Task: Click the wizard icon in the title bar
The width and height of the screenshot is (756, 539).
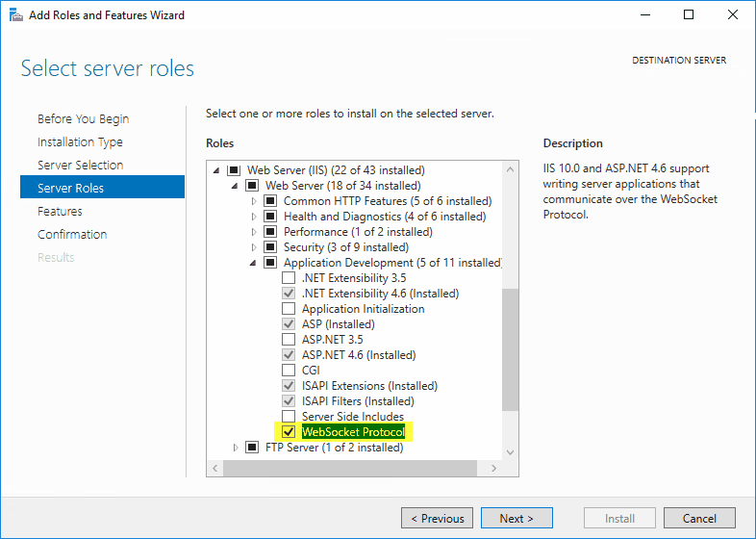Action: click(x=13, y=15)
